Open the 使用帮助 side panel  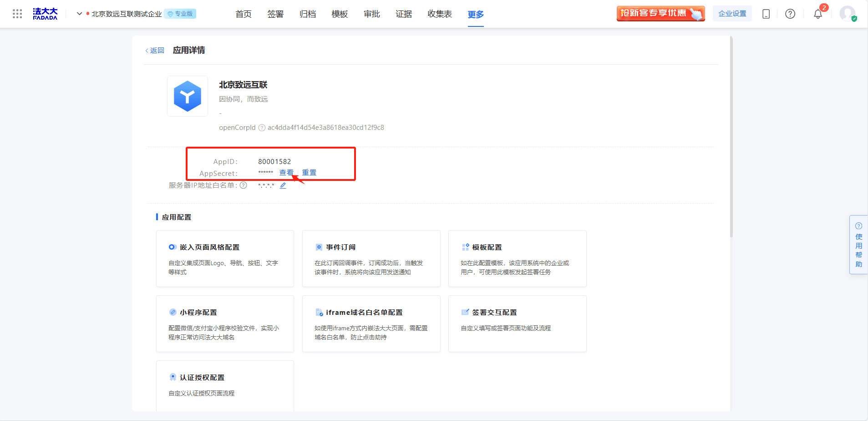click(858, 245)
